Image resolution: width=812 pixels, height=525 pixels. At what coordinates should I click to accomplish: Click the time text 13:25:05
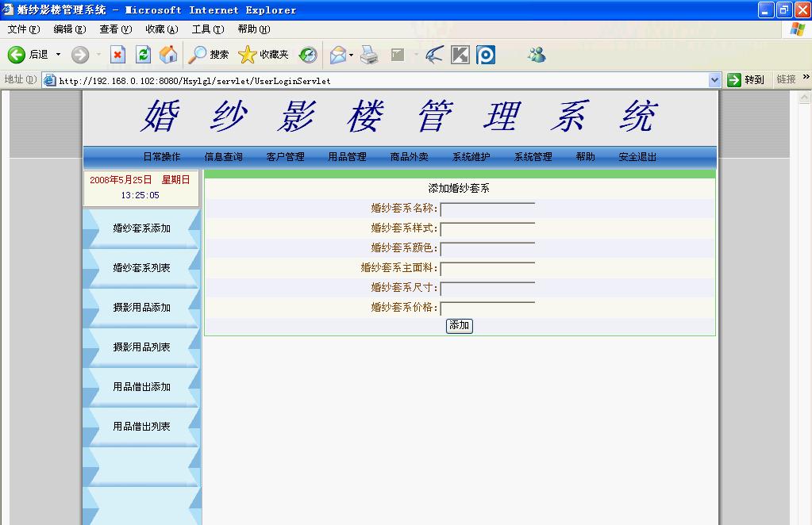tap(140, 196)
